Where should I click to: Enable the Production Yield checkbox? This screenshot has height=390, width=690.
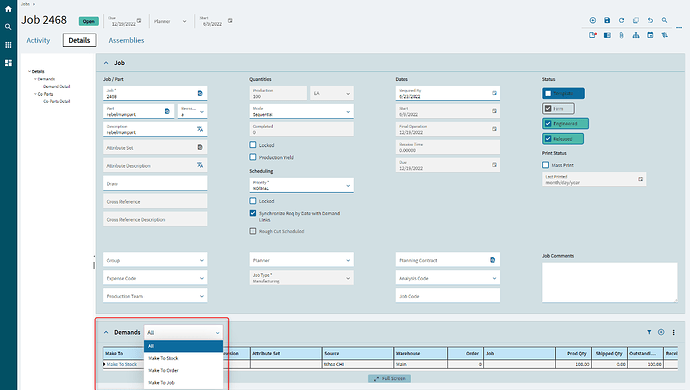(x=253, y=157)
